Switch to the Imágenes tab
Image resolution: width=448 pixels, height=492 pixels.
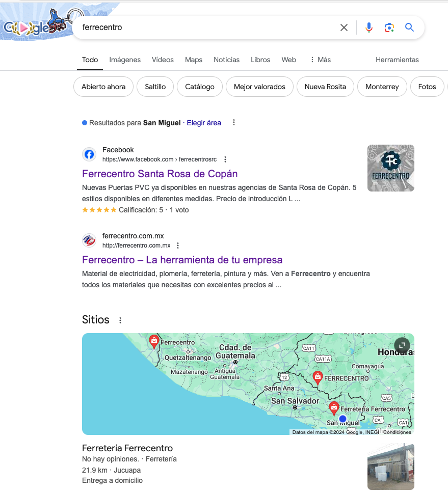(x=125, y=60)
